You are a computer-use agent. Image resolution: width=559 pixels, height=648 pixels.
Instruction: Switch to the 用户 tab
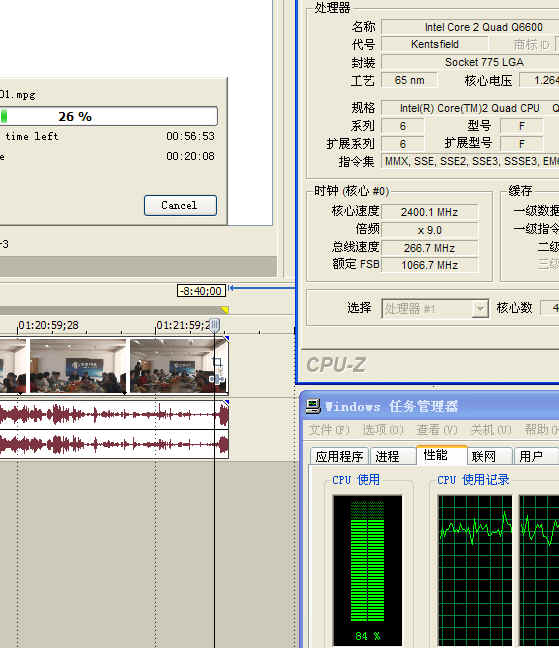535,456
